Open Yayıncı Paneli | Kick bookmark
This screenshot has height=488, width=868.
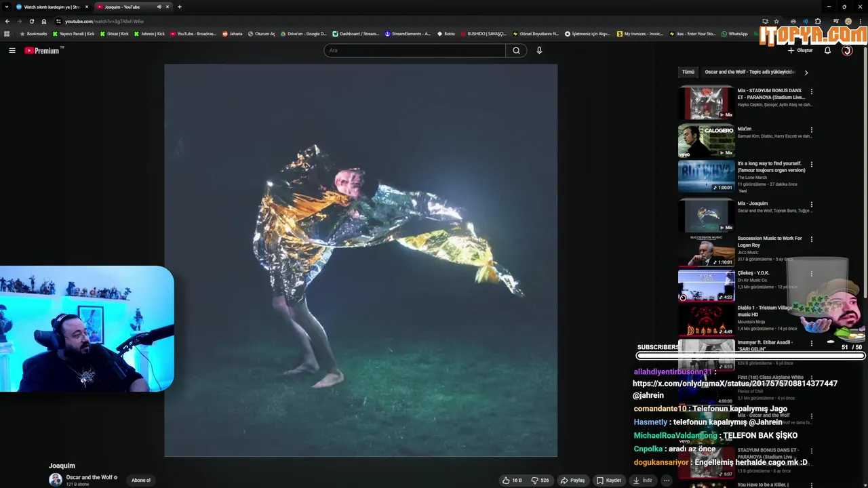(73, 33)
